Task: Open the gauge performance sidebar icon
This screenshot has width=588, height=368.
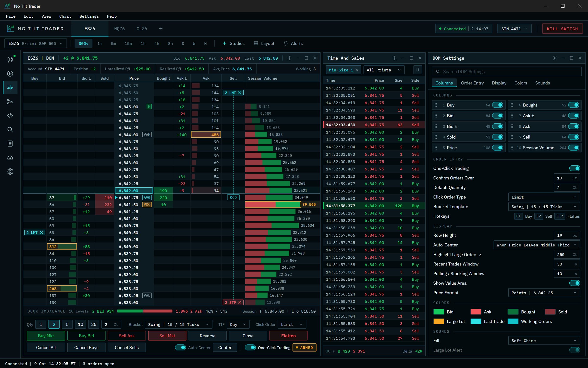Action: pos(10,158)
